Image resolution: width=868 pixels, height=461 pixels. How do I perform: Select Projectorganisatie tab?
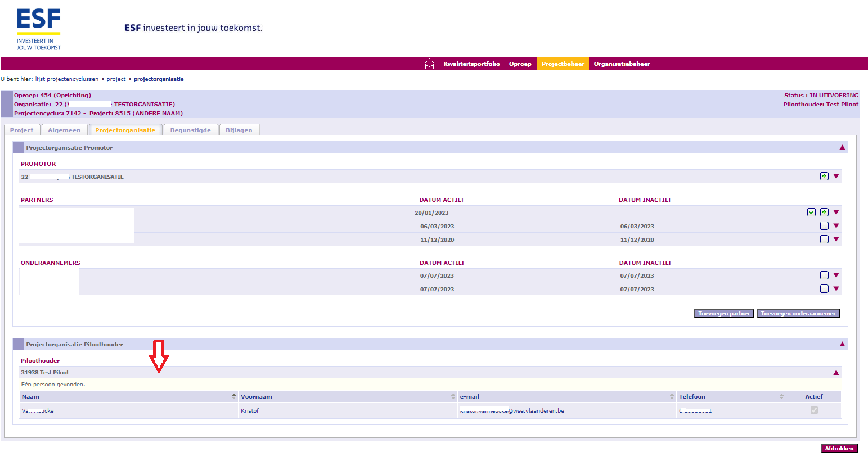(125, 130)
